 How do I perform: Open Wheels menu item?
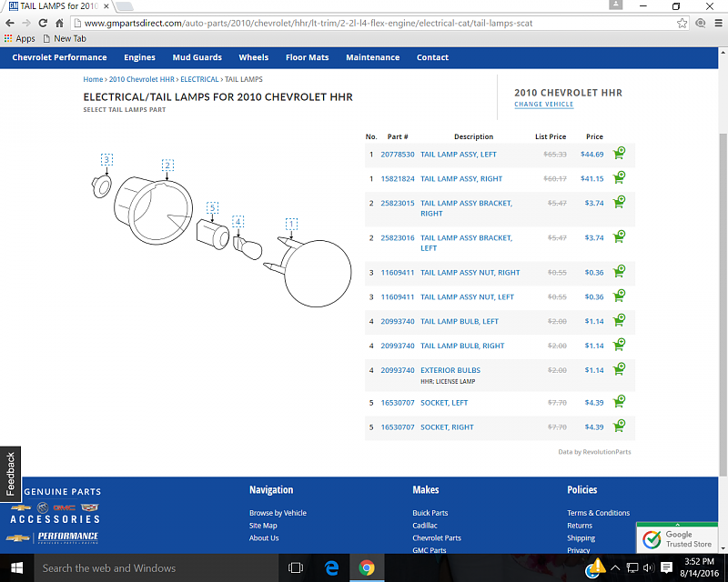point(254,57)
